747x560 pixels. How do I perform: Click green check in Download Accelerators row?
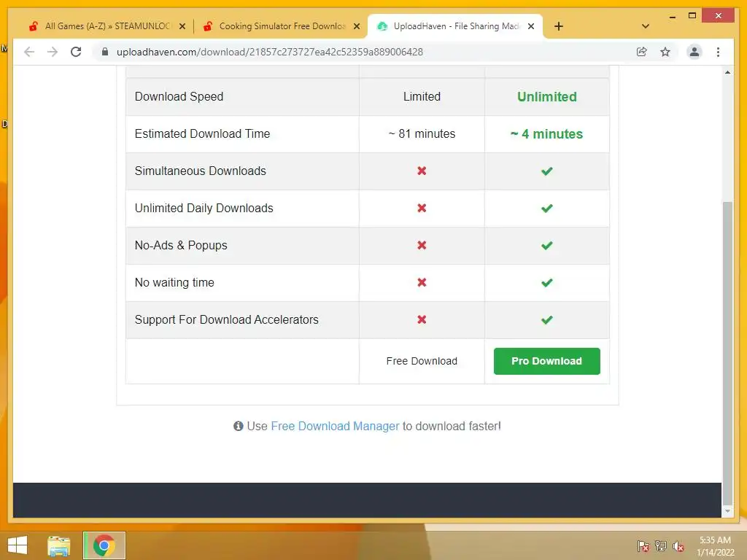pos(547,319)
